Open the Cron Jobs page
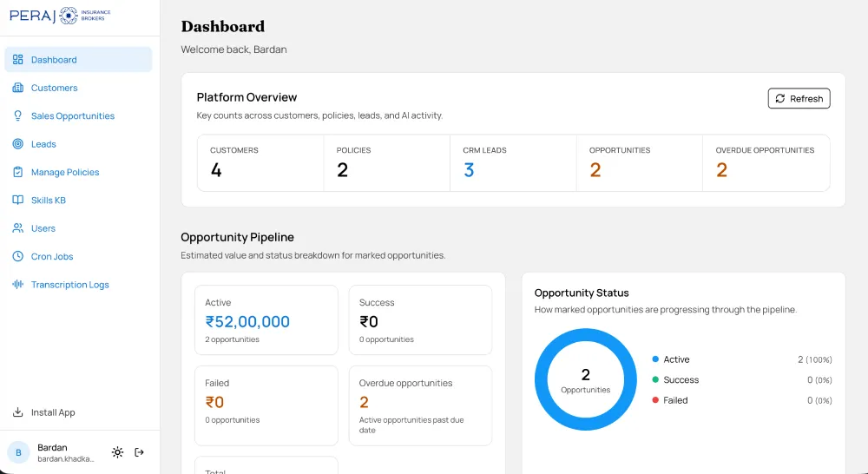 (78, 256)
